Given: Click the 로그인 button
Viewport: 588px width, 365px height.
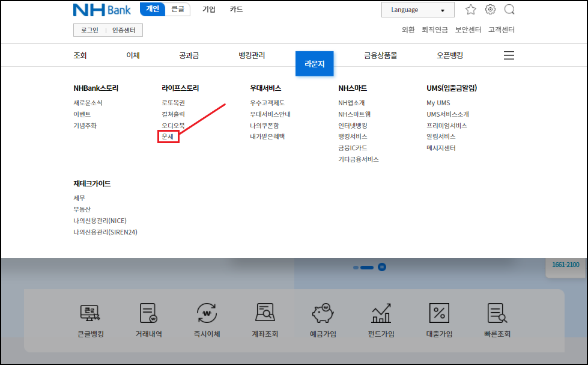Looking at the screenshot, I should pyautogui.click(x=89, y=30).
